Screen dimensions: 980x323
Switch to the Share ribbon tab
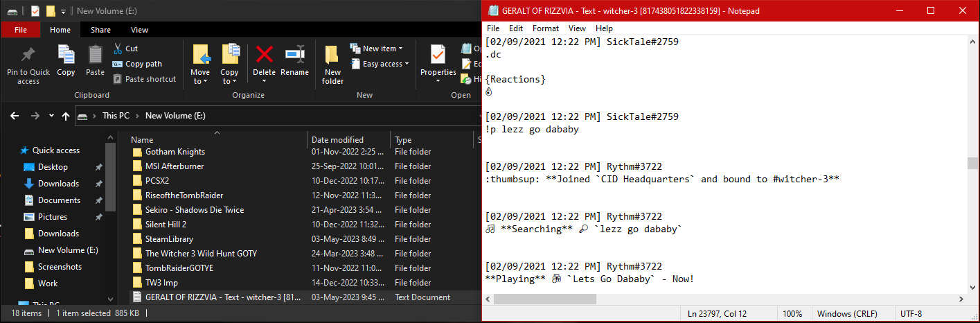[x=100, y=30]
